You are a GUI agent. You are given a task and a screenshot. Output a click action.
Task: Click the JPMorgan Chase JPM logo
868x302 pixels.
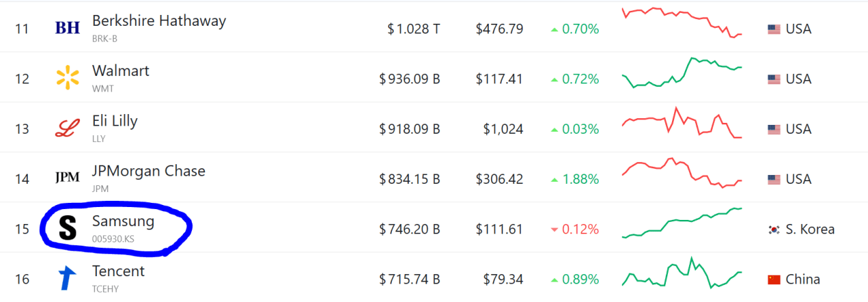[x=67, y=178]
